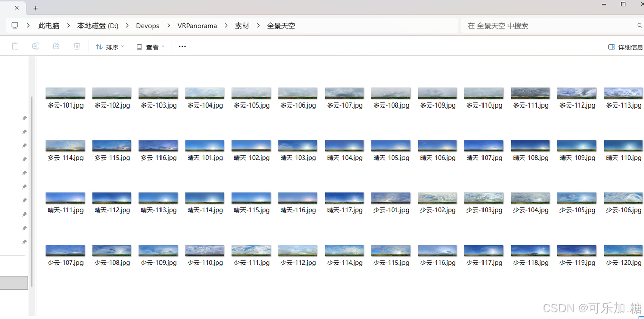This screenshot has height=319, width=644.
Task: Select the 晴天-108.jpg thumbnail
Action: [x=530, y=146]
